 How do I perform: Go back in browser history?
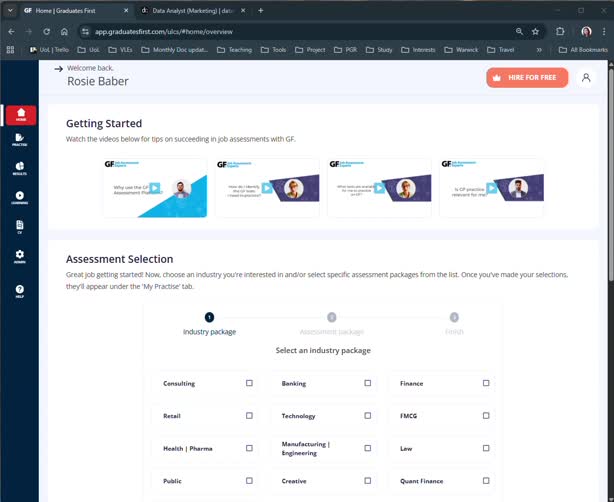pos(11,32)
